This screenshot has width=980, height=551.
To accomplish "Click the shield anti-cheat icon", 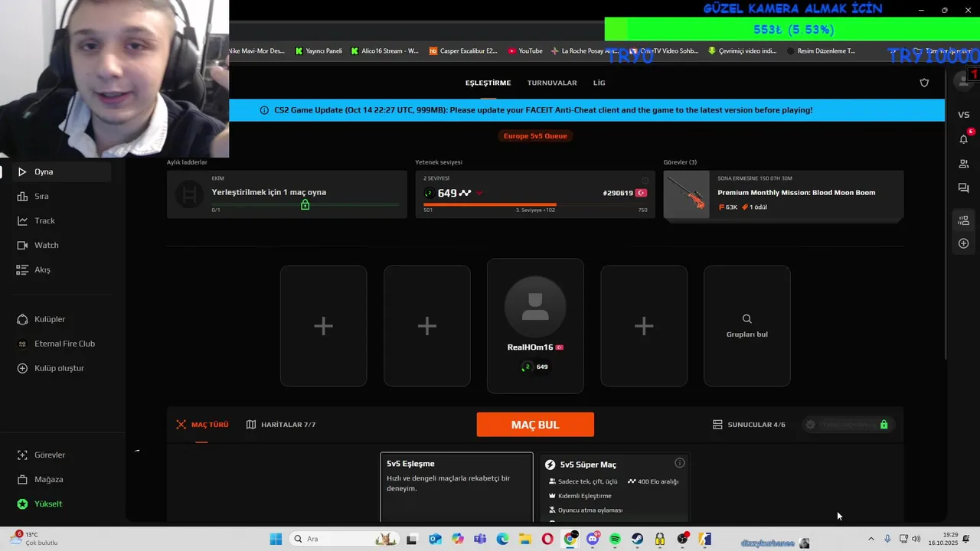I will (924, 83).
